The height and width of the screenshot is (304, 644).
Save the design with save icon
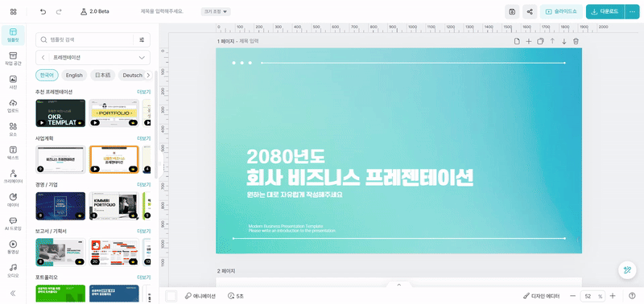[x=512, y=12]
